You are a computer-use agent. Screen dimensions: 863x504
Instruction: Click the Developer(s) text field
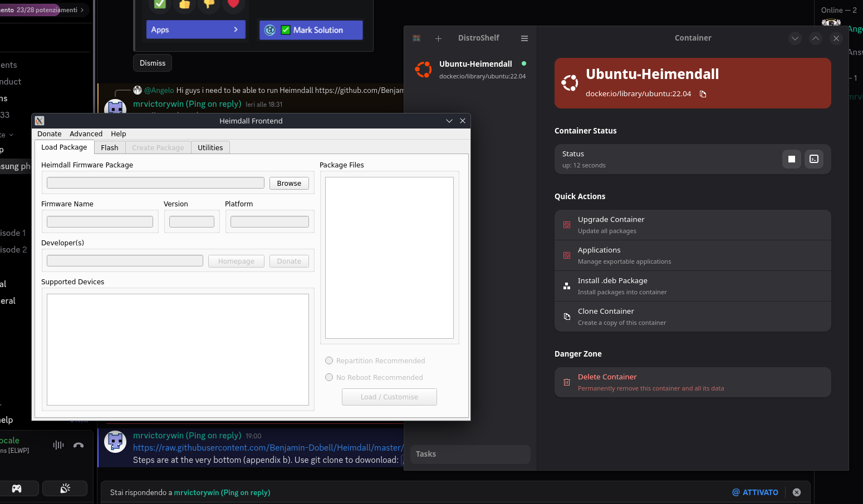pyautogui.click(x=125, y=261)
